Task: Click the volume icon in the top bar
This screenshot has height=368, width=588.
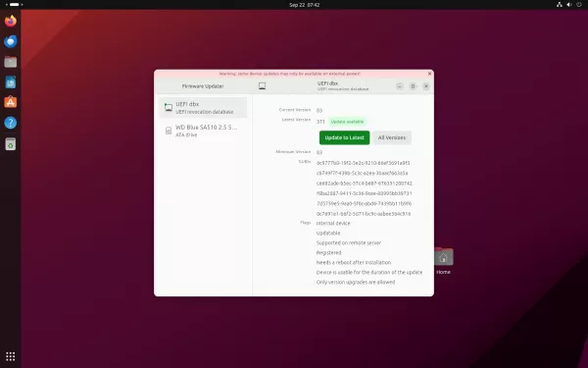Action: coord(569,5)
